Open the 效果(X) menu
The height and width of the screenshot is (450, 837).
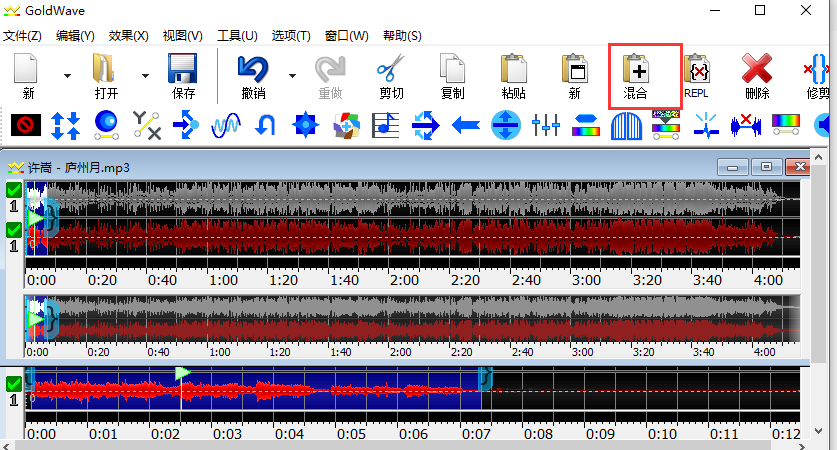coord(128,35)
